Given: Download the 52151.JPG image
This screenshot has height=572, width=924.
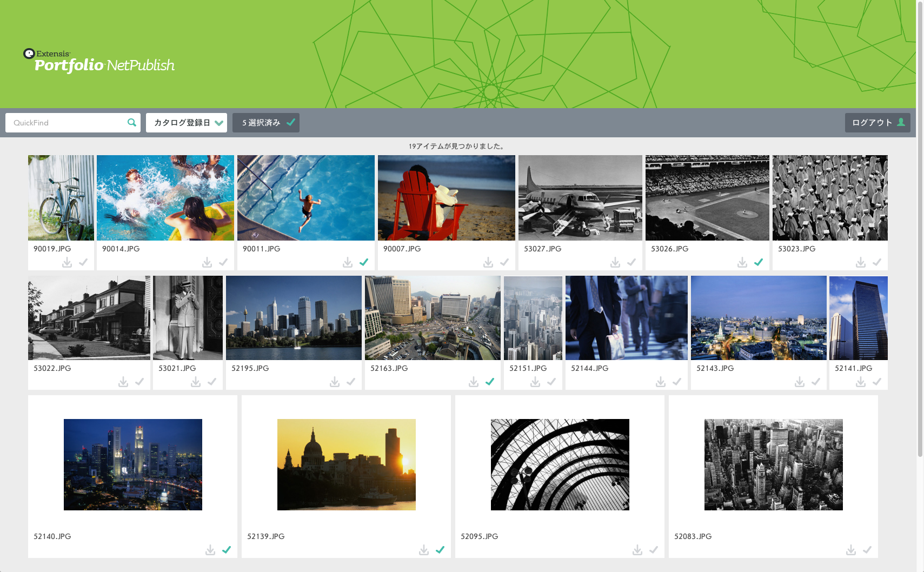Looking at the screenshot, I should tap(535, 382).
